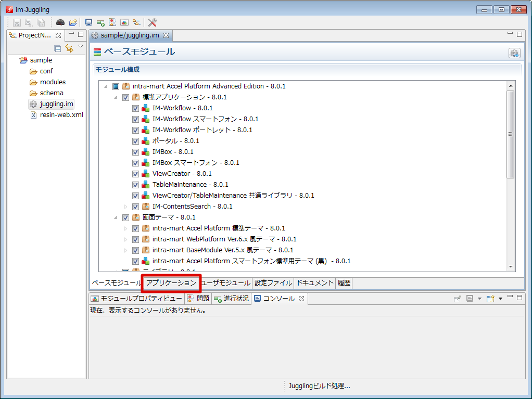Maximize the console panel
The width and height of the screenshot is (532, 399).
520,298
